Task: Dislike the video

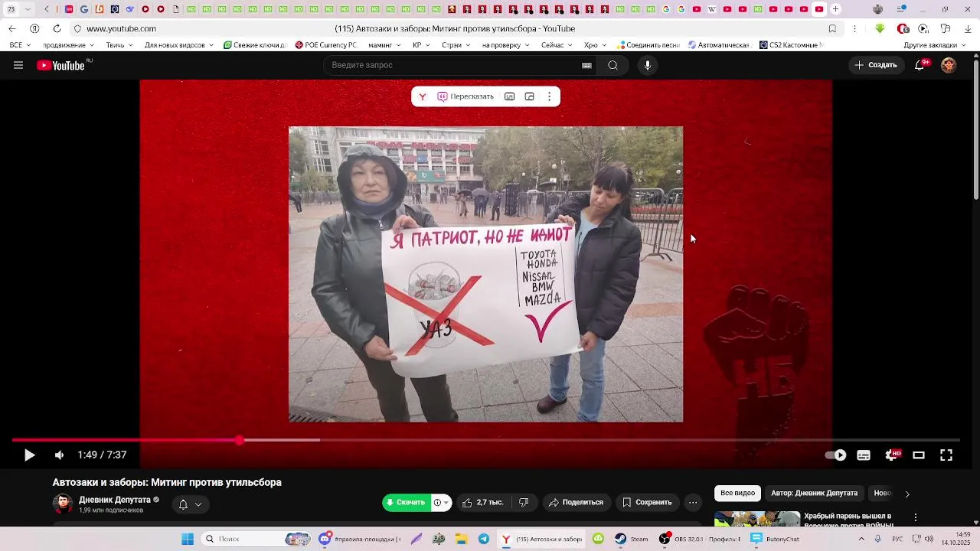Action: click(x=524, y=503)
